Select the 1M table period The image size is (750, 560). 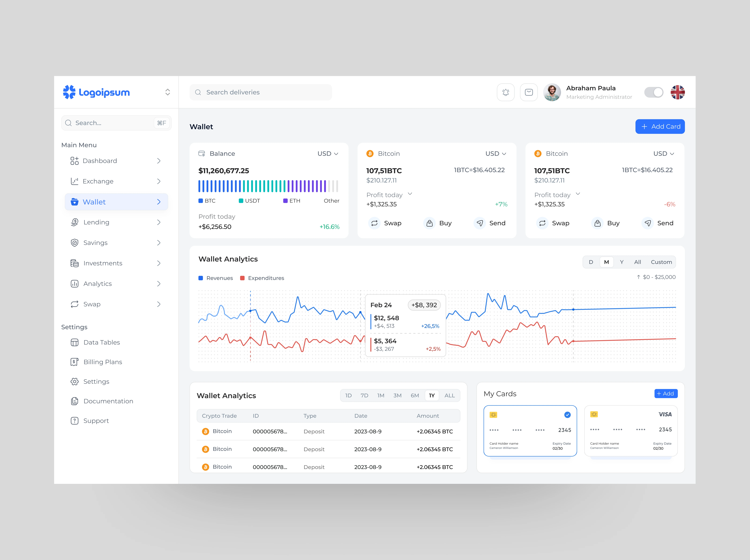tap(380, 396)
